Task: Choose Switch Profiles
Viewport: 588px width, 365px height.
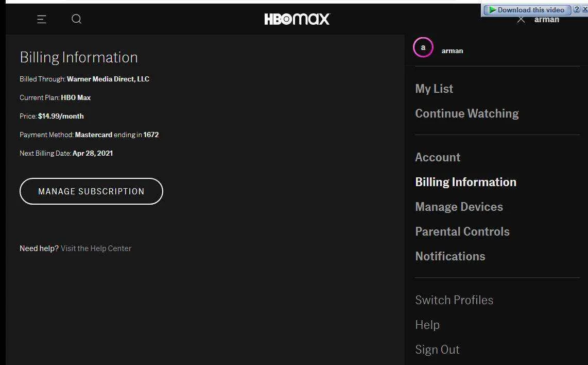Action: coord(454,300)
